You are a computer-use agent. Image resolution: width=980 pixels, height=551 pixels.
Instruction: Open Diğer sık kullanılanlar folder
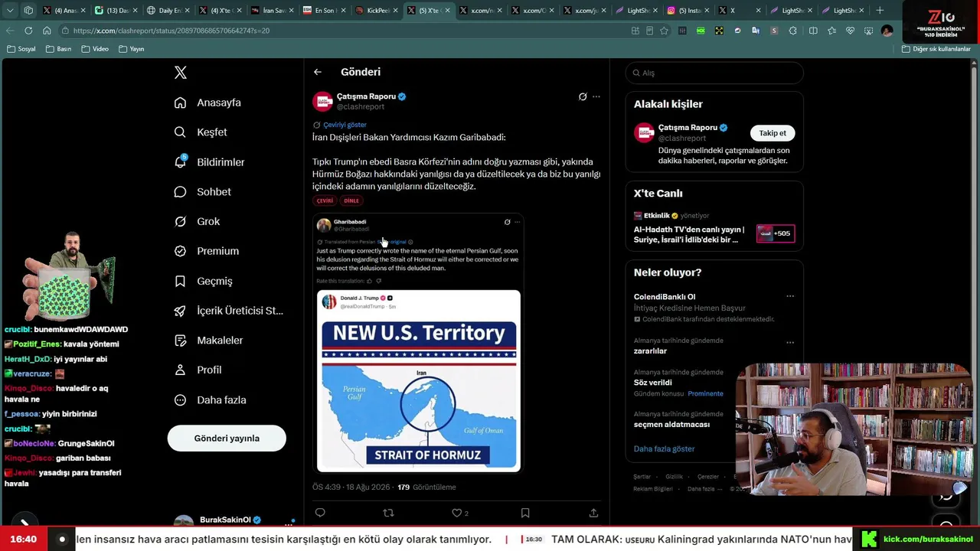point(936,49)
